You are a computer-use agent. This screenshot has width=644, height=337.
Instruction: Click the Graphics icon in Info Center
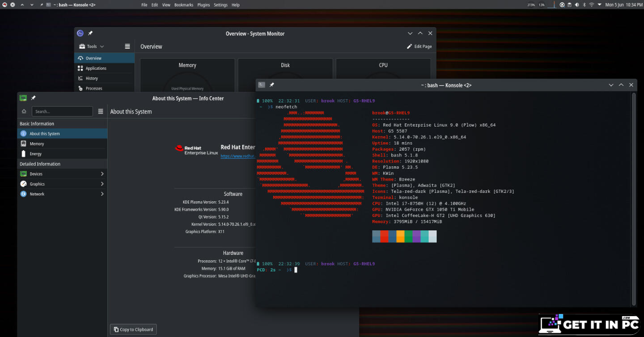coord(24,184)
